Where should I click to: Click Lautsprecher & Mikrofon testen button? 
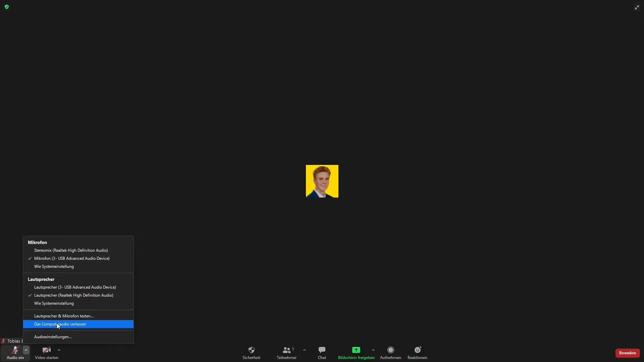pos(64,316)
